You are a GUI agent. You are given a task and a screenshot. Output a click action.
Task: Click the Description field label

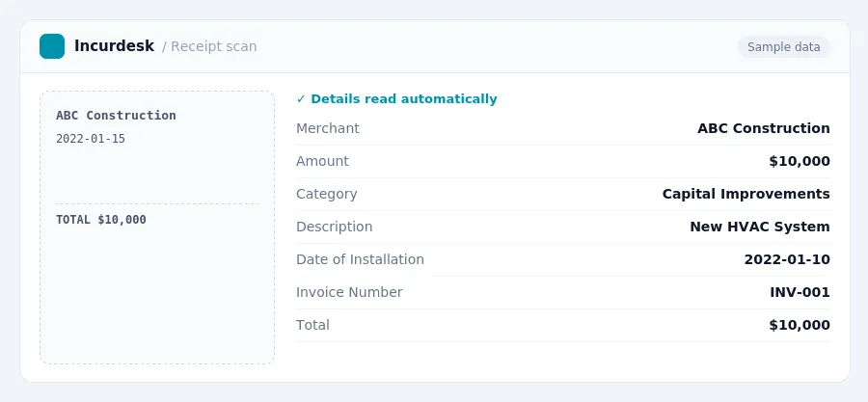click(x=335, y=227)
